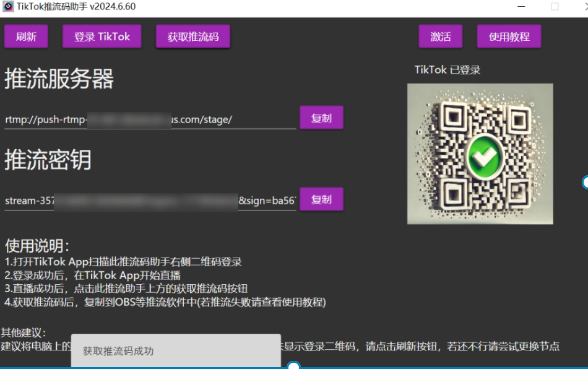
Task: Open the 使用教程 tutorial button
Action: (509, 37)
